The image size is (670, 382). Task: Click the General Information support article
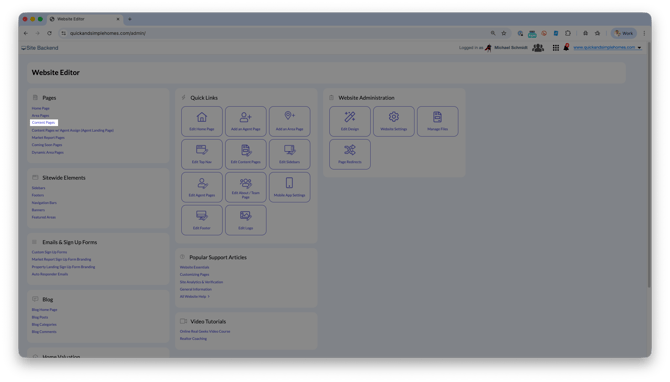(x=196, y=289)
